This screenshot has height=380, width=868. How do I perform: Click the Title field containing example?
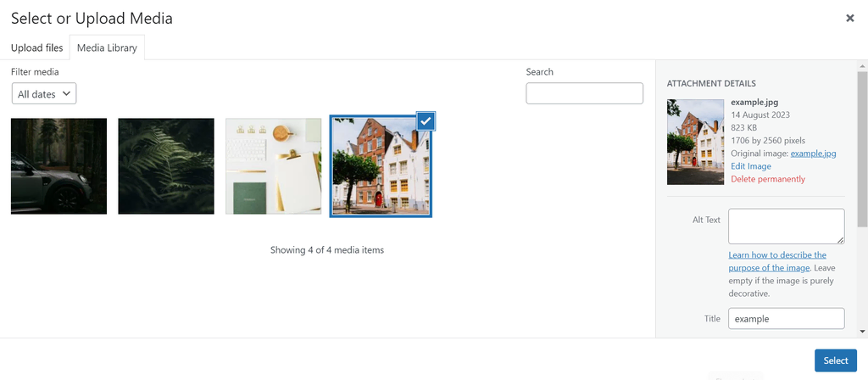click(x=786, y=319)
